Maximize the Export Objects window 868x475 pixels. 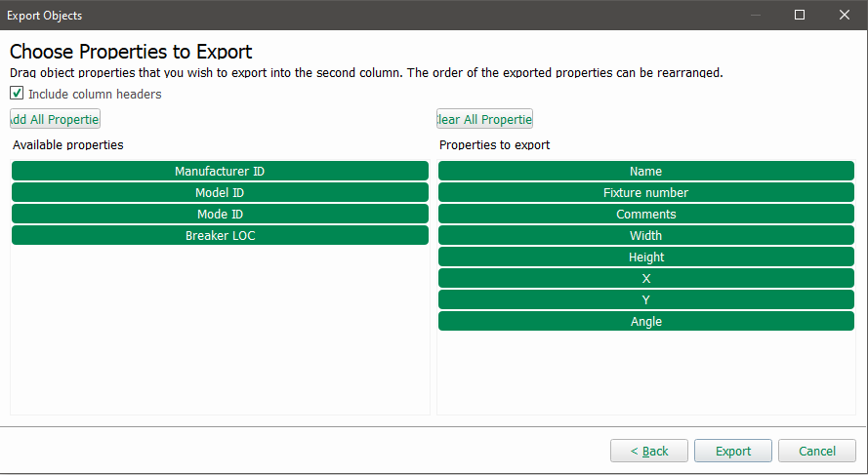(x=800, y=15)
